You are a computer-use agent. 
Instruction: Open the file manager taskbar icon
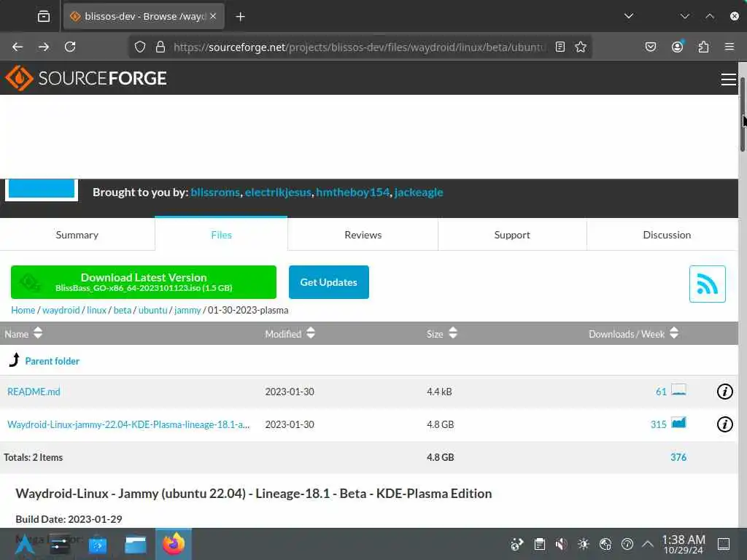click(135, 544)
